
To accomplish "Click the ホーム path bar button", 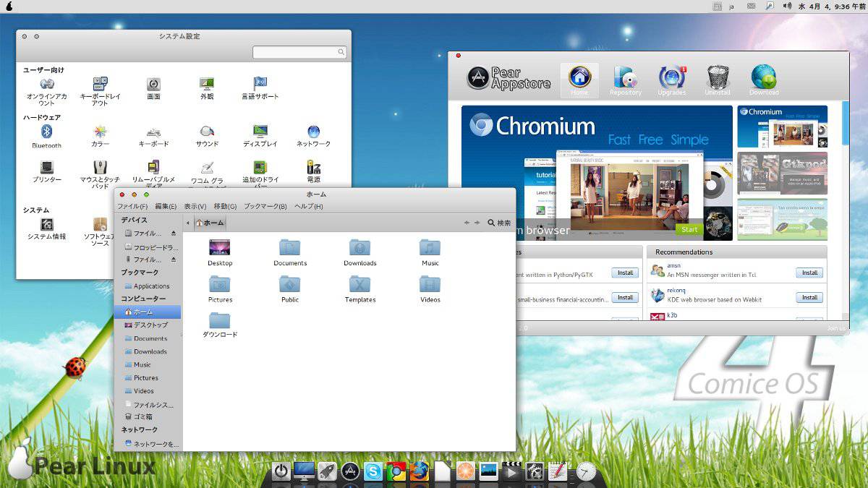I will (x=210, y=223).
